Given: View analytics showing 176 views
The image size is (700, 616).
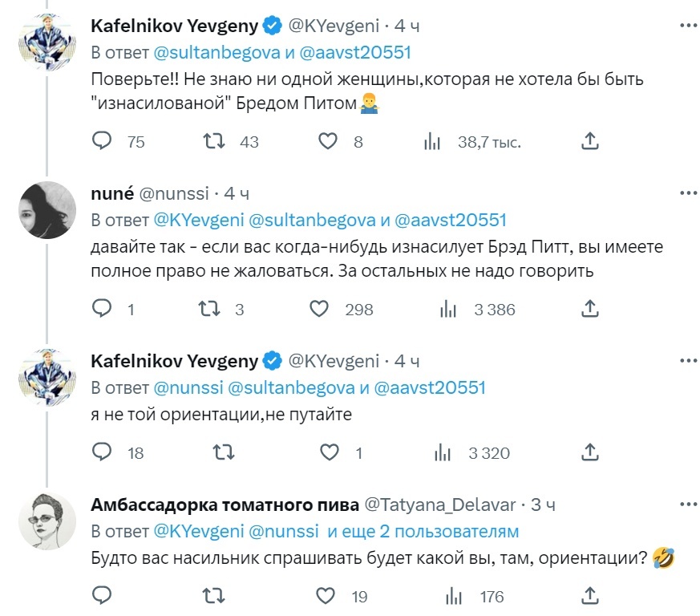Looking at the screenshot, I should tap(452, 596).
